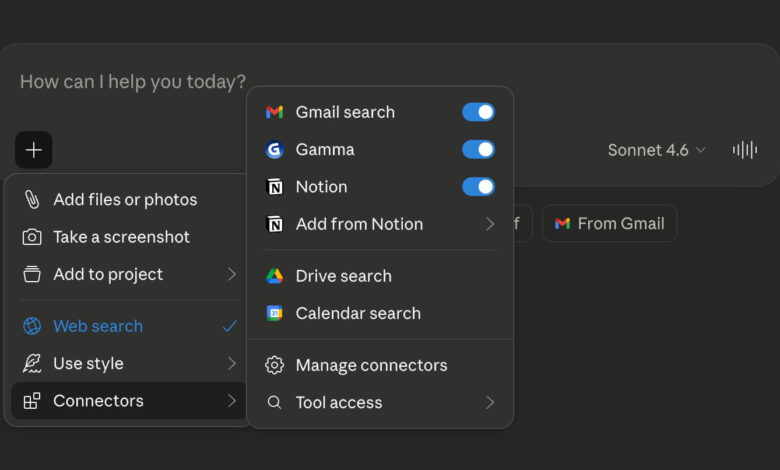Click the camera screenshot icon
This screenshot has width=780, height=470.
(x=32, y=237)
